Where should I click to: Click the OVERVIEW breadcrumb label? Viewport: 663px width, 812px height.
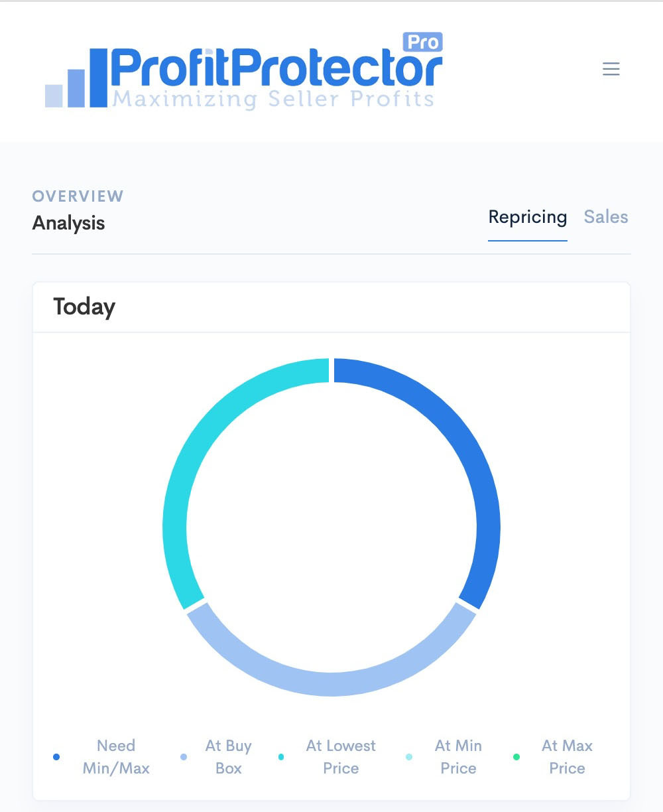78,195
